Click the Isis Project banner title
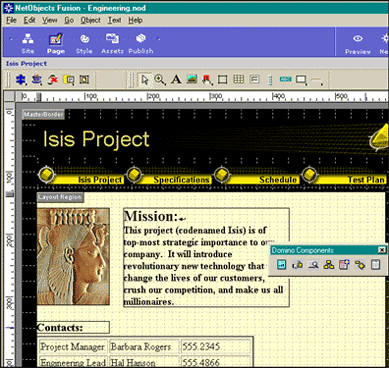389x368 pixels. 96,139
